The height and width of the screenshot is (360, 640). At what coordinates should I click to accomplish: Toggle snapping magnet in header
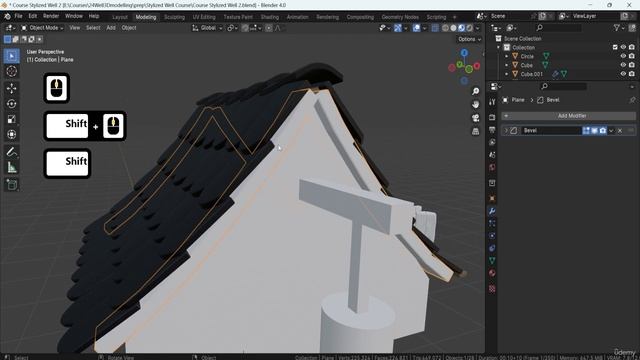245,28
